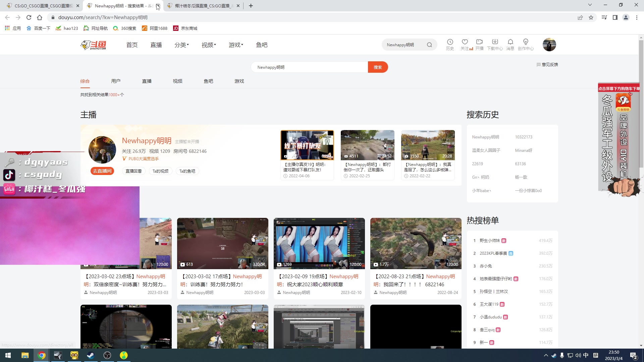
Task: Open hot search item 孙悟空丨兰林汉
Action: click(x=494, y=292)
